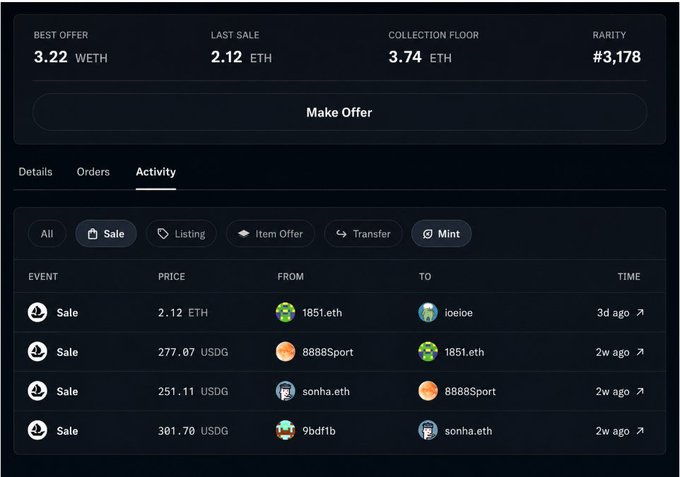
Task: Click the 251.11 USDG price cell
Action: click(x=193, y=392)
